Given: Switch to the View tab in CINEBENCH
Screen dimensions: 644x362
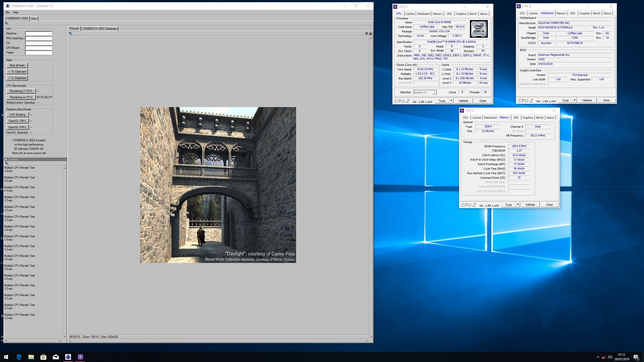Looking at the screenshot, I should tap(34, 19).
